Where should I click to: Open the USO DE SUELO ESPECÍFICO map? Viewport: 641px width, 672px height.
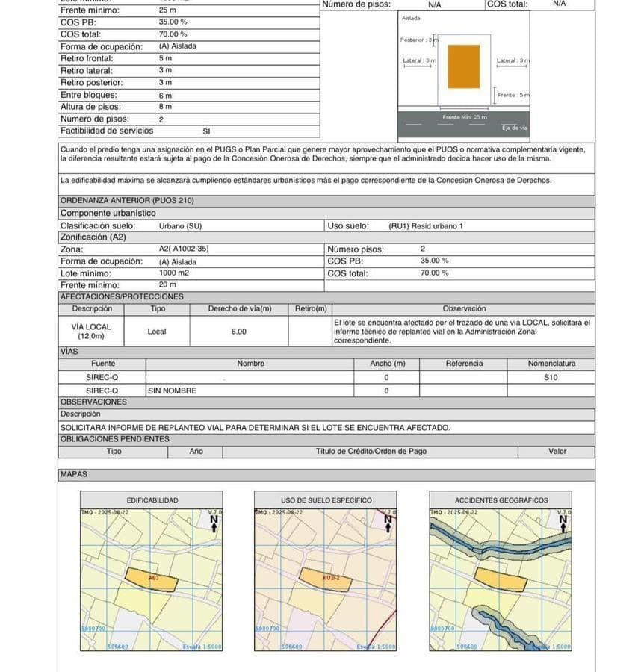(326, 579)
